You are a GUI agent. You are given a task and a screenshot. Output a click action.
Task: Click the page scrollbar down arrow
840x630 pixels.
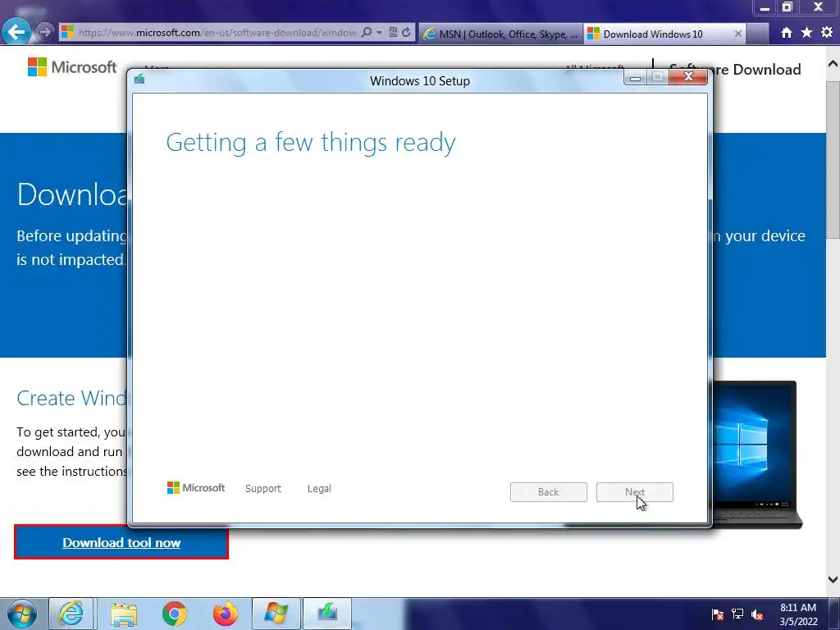pyautogui.click(x=833, y=579)
